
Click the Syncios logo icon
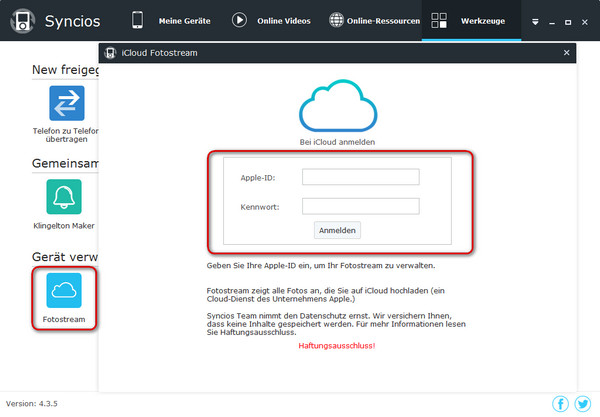click(x=23, y=21)
